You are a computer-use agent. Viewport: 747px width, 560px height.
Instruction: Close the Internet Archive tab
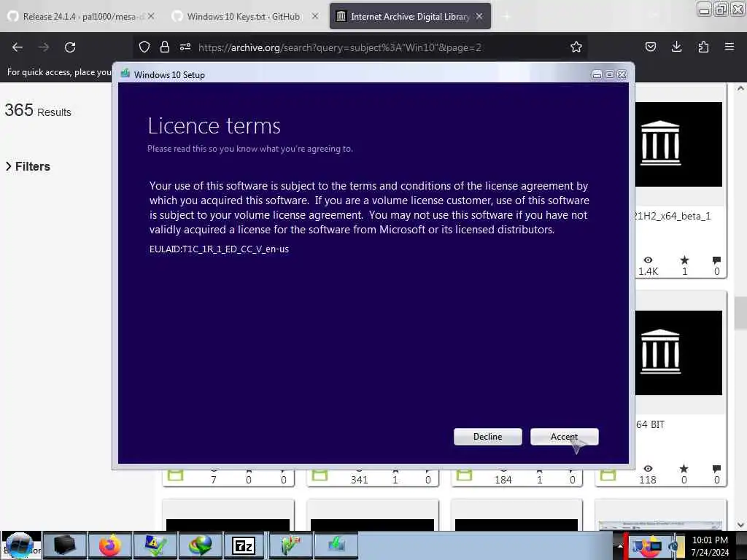[479, 16]
